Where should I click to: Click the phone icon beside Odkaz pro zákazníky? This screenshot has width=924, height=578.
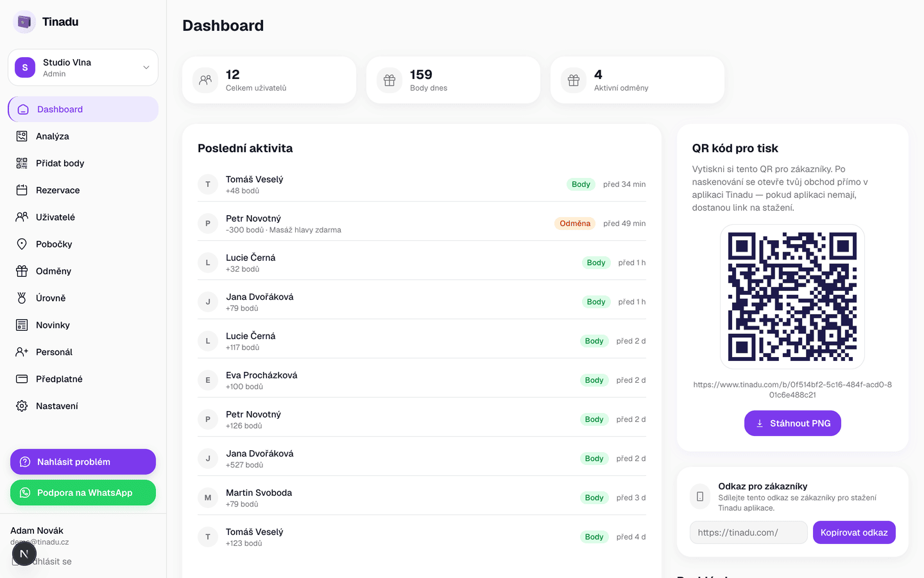coord(700,496)
